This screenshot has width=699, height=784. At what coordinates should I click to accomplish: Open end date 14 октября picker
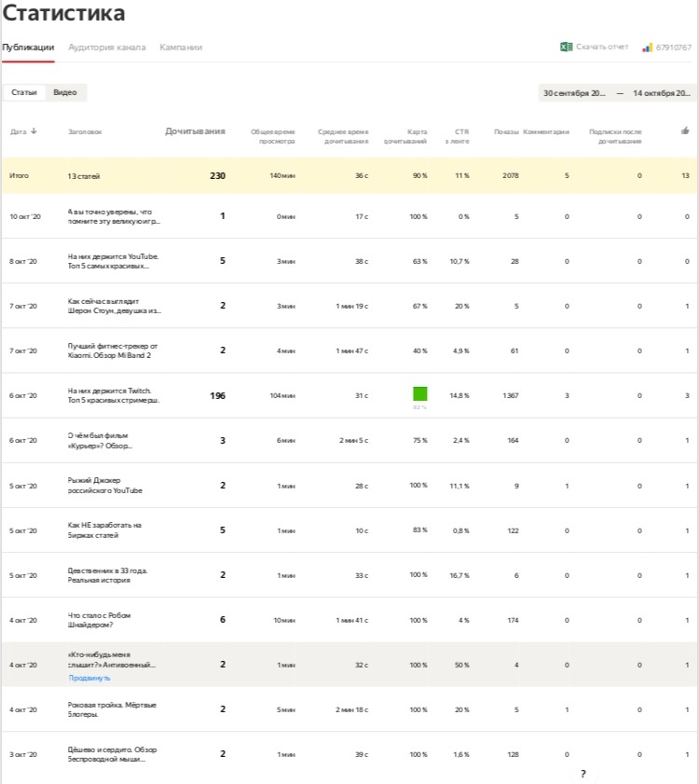click(x=662, y=93)
